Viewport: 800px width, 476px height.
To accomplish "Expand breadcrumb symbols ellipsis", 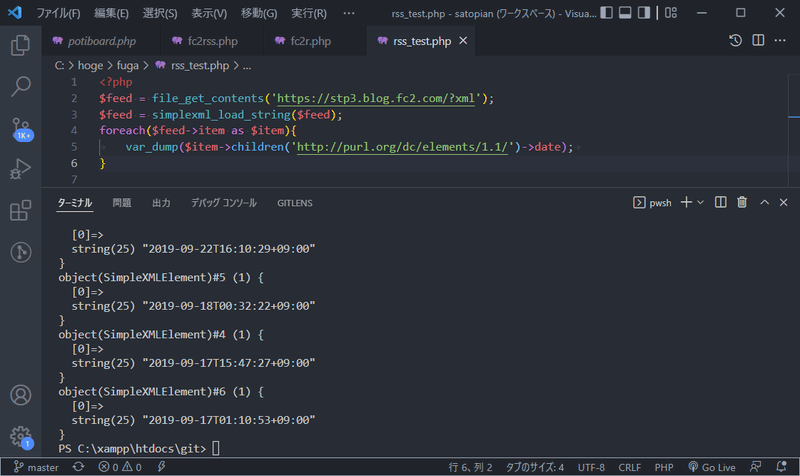I will pyautogui.click(x=247, y=66).
